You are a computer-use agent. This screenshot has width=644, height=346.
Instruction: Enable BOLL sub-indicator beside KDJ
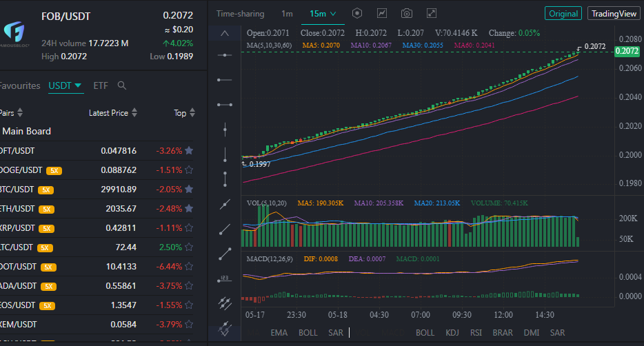[425, 332]
